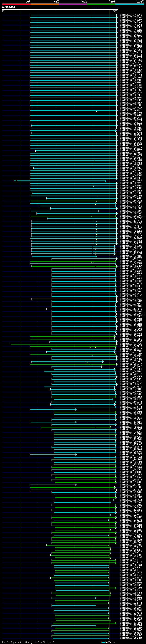The width and height of the screenshot is (146, 644).
Task: Open the UniRef100_Q3BAL7 entry
Action: (131, 180)
